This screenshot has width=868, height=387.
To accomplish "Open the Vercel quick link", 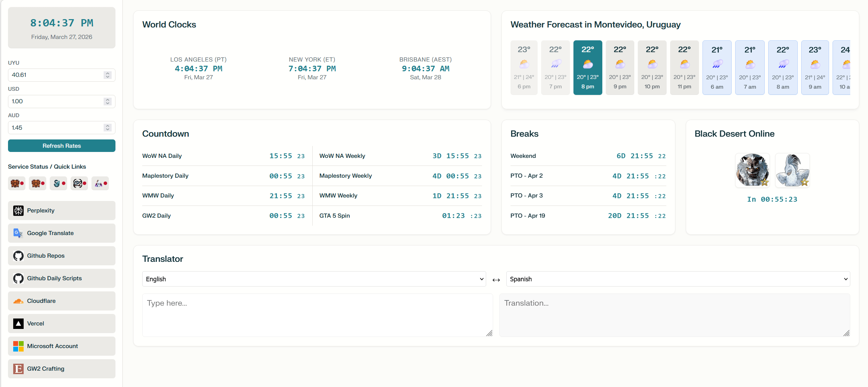I will [x=62, y=323].
